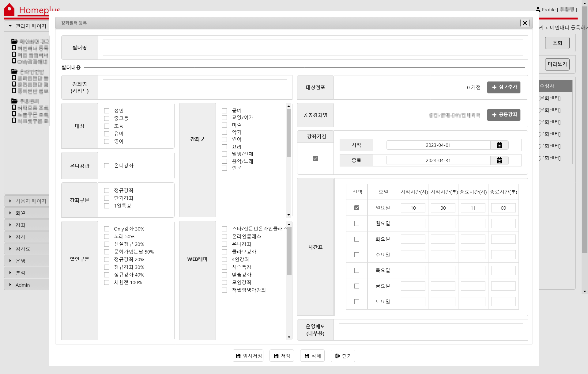The image size is (588, 374).
Task: Click the exit icon on 닫기
Action: [337, 356]
